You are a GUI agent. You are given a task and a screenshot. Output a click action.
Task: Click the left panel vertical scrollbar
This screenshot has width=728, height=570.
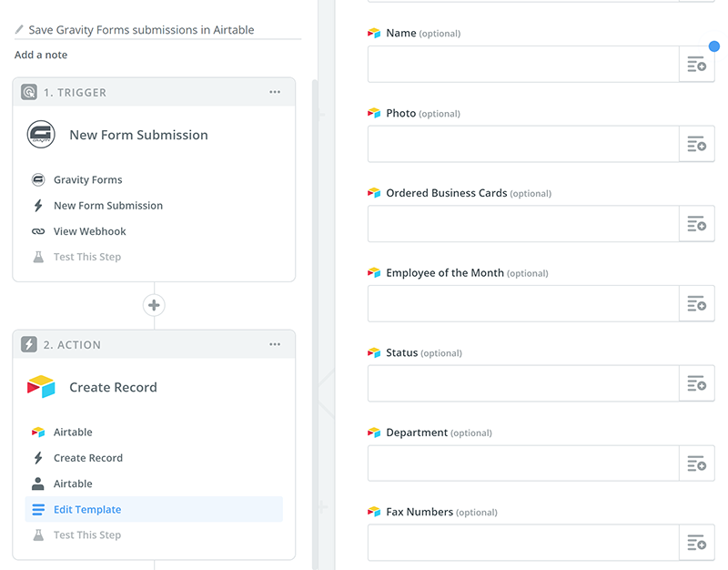point(315,324)
